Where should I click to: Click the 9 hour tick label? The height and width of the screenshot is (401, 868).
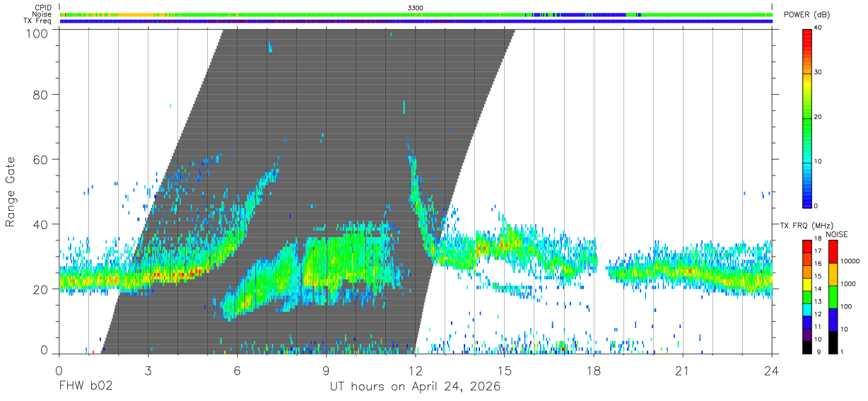pos(326,370)
